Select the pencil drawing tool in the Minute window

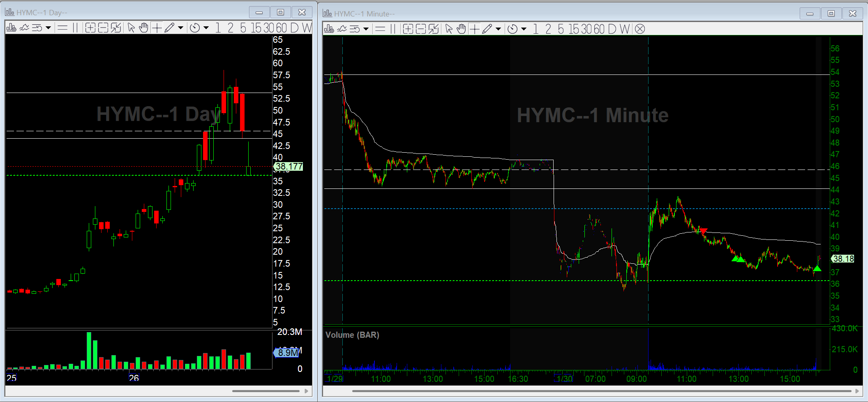pos(487,29)
